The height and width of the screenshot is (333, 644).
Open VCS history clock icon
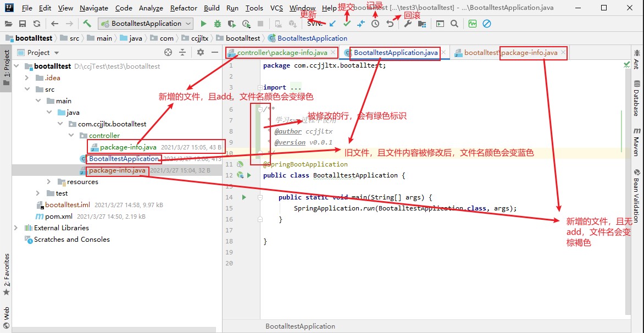coord(375,24)
